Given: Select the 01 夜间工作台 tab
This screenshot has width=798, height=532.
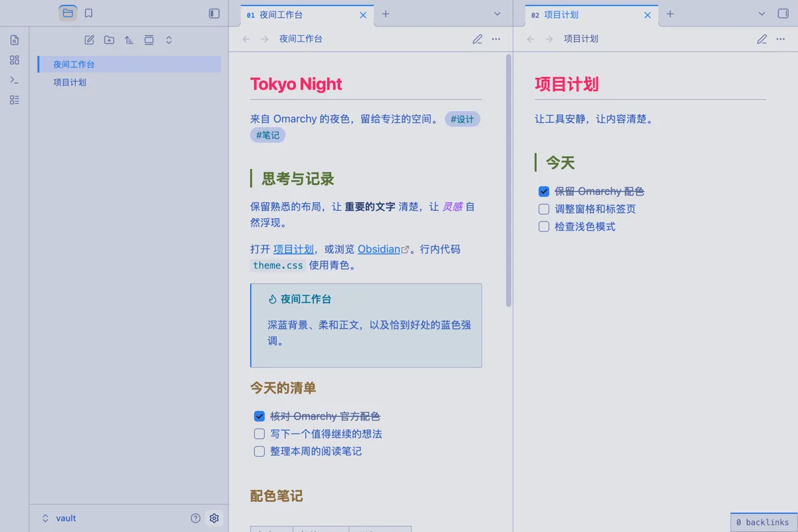Looking at the screenshot, I should coord(307,15).
